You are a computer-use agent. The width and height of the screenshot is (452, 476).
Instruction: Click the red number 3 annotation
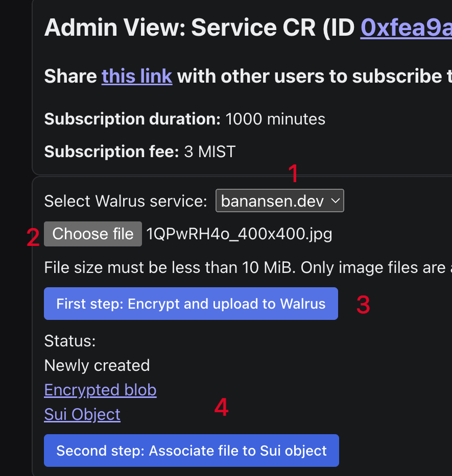(x=363, y=305)
